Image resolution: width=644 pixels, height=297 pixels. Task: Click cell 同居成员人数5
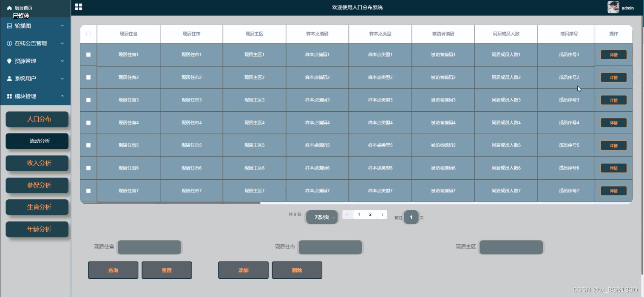click(x=506, y=145)
